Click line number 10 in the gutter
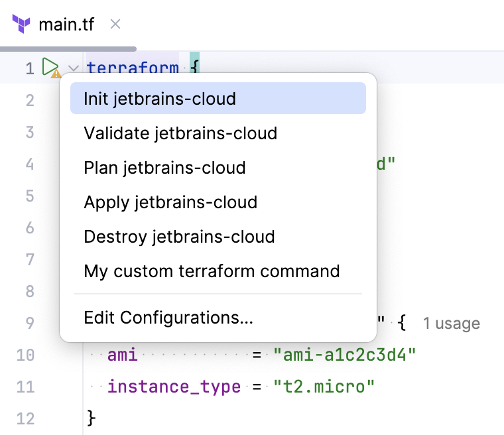This screenshot has height=435, width=504. (25, 355)
